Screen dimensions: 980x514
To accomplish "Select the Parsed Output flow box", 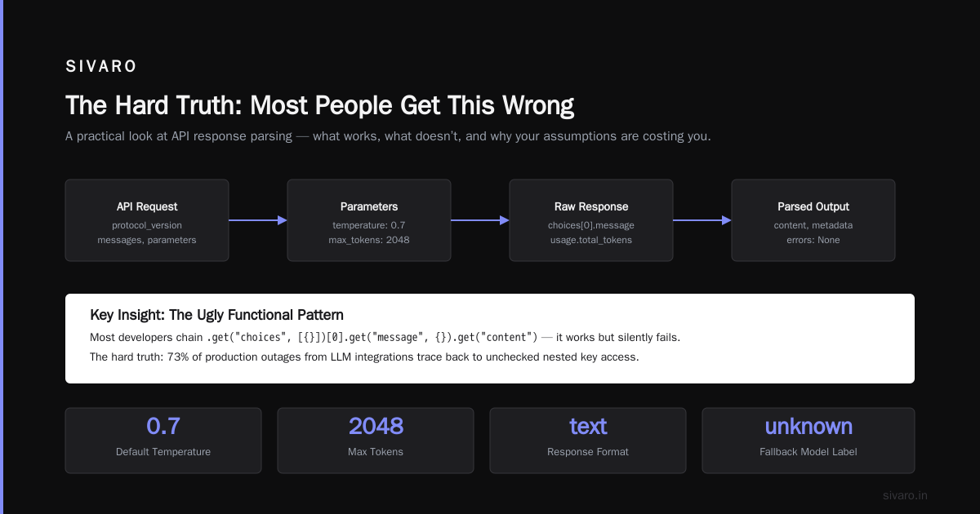I will (813, 220).
